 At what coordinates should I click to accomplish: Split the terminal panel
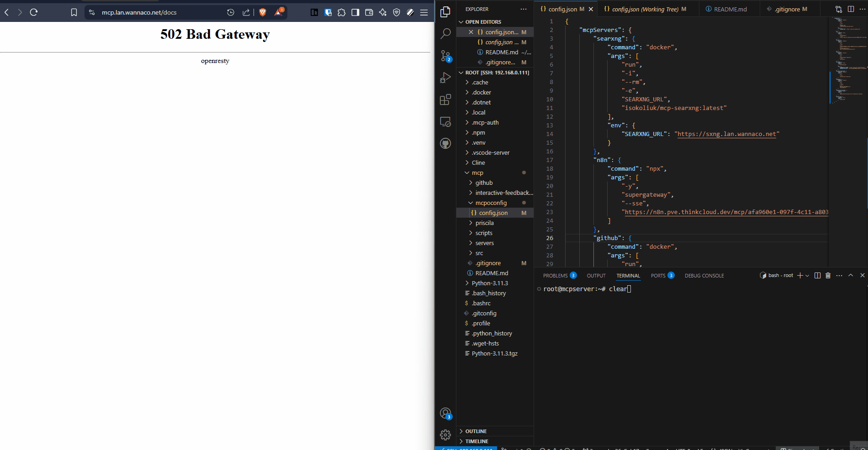click(x=818, y=275)
